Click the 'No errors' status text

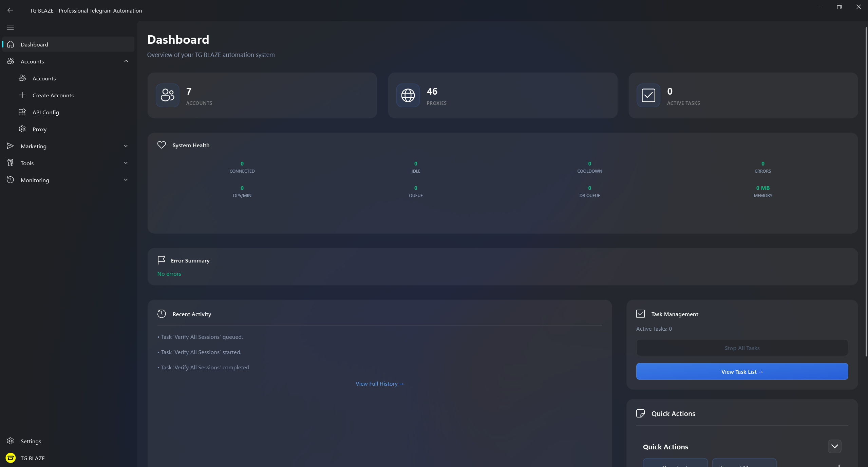tap(169, 274)
